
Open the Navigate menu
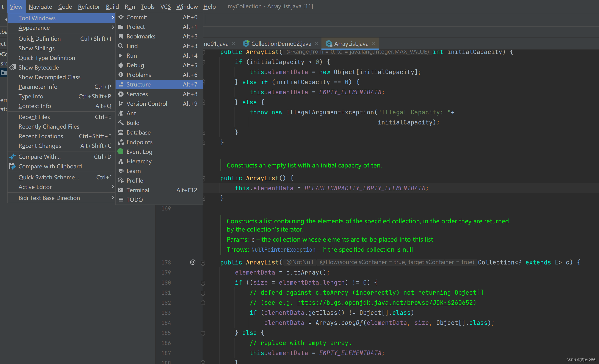pyautogui.click(x=40, y=7)
